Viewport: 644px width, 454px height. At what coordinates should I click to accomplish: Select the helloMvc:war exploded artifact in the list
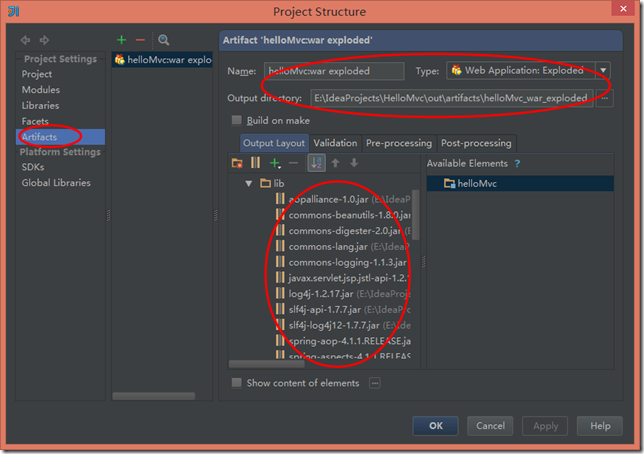point(162,60)
